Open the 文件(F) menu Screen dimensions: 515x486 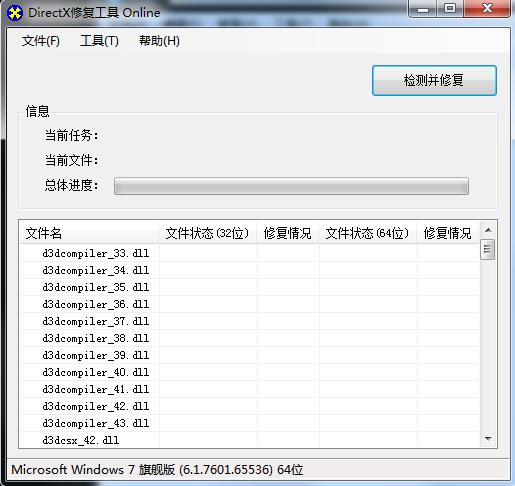[41, 41]
